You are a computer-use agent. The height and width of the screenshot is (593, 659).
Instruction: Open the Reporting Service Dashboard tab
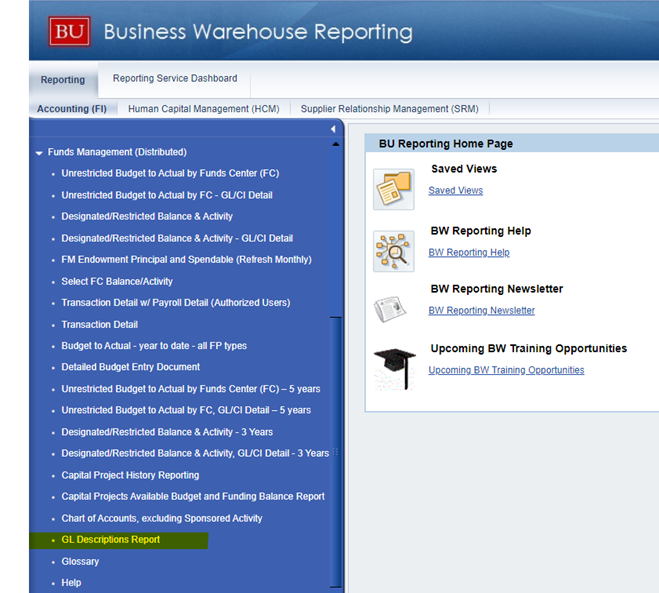175,79
